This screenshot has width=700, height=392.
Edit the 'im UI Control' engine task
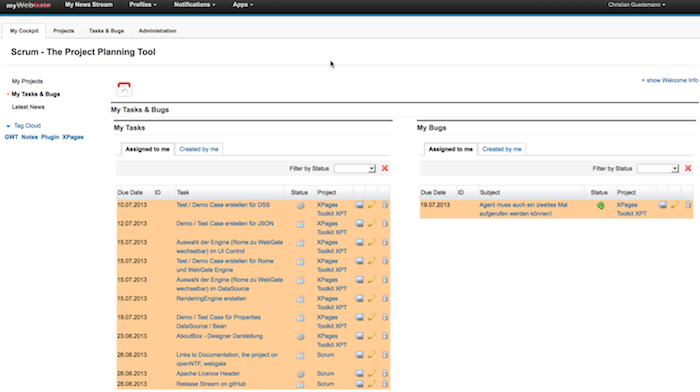click(x=371, y=242)
